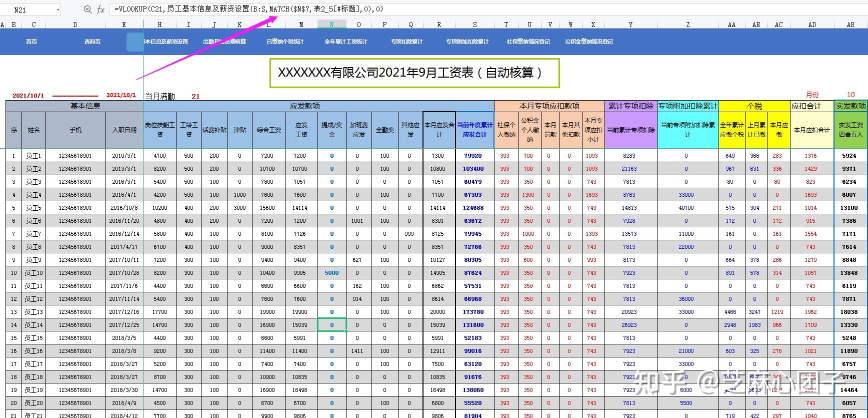Open 已缴纳个税统计 navigation button
868x418 pixels.
click(285, 42)
